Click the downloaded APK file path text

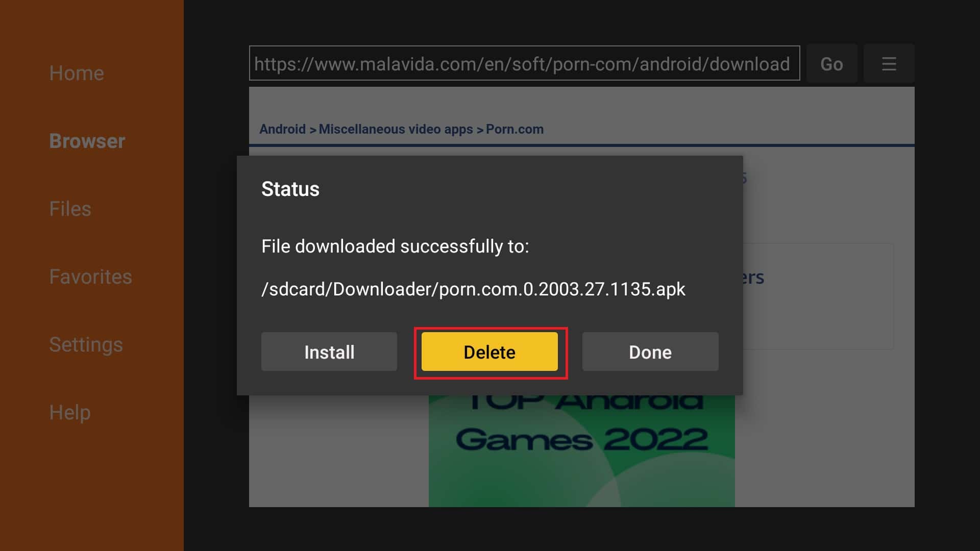point(473,289)
